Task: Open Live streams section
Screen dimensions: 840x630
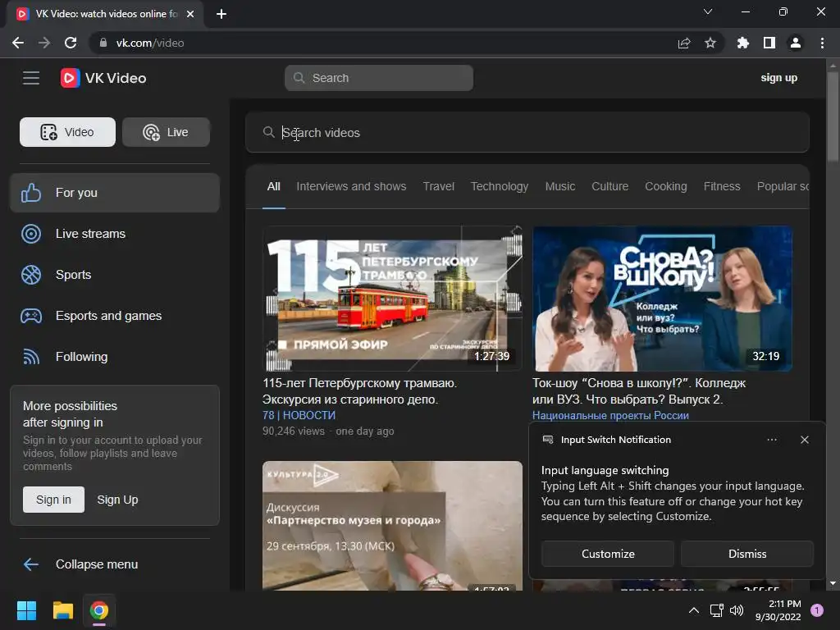Action: 115,234
